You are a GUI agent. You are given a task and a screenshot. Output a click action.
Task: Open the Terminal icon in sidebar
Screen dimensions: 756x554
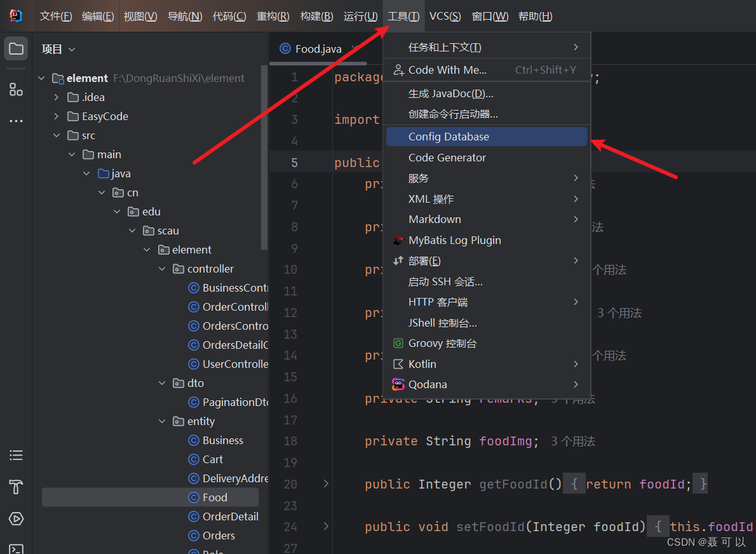16,549
